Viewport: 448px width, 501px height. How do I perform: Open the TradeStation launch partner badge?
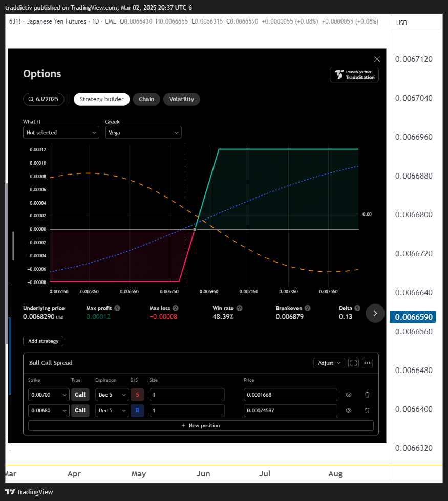click(354, 75)
